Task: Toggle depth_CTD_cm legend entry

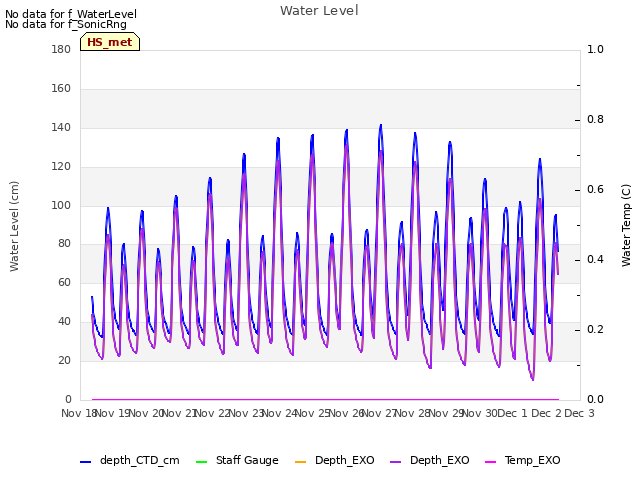Action: [x=130, y=460]
